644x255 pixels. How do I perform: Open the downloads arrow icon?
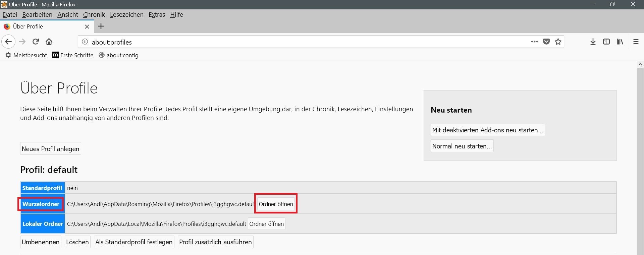pyautogui.click(x=593, y=42)
